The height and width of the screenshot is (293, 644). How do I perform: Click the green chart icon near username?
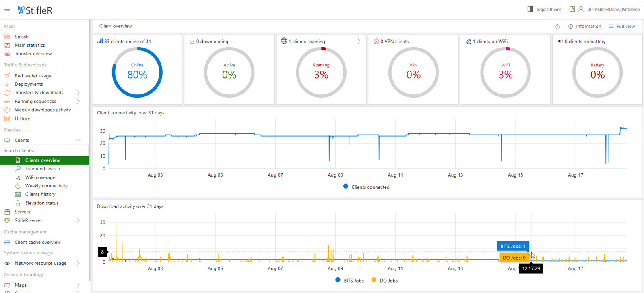point(572,9)
